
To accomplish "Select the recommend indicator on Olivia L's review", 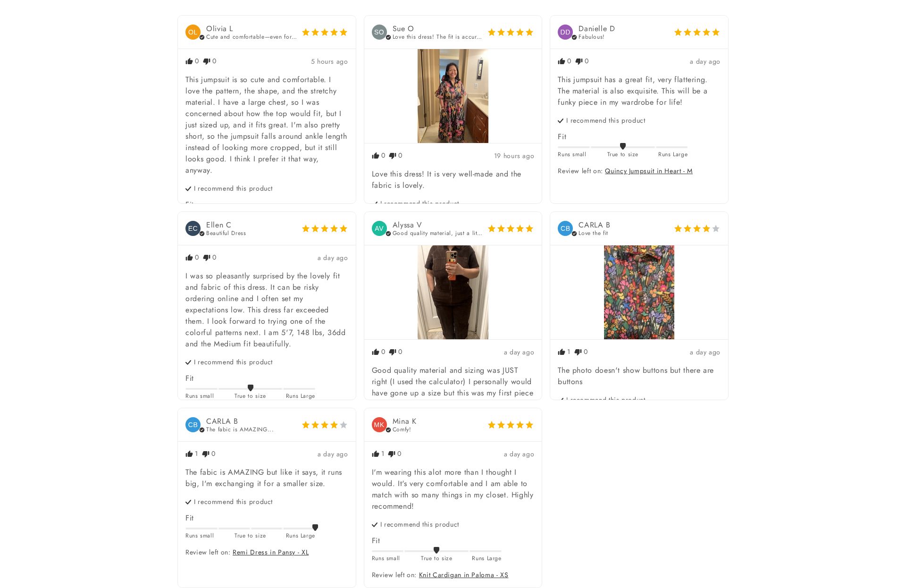I will [x=188, y=188].
